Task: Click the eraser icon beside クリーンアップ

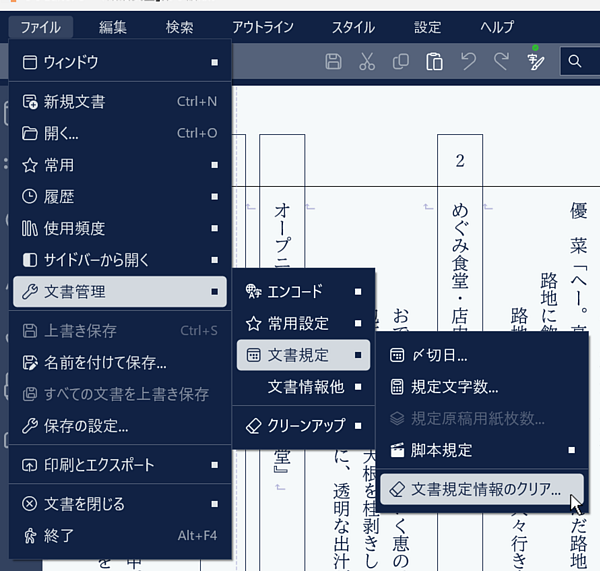Action: (253, 426)
